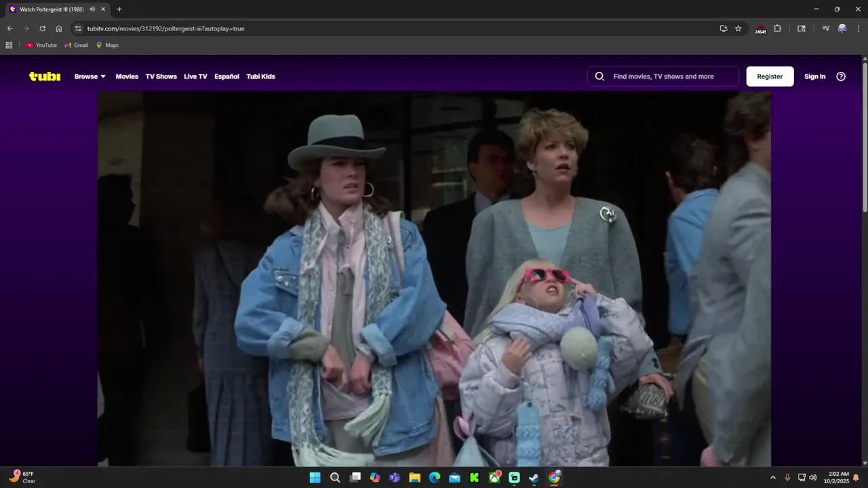Click the magnifier icon in Tubi search
The width and height of the screenshot is (868, 488).
point(599,77)
